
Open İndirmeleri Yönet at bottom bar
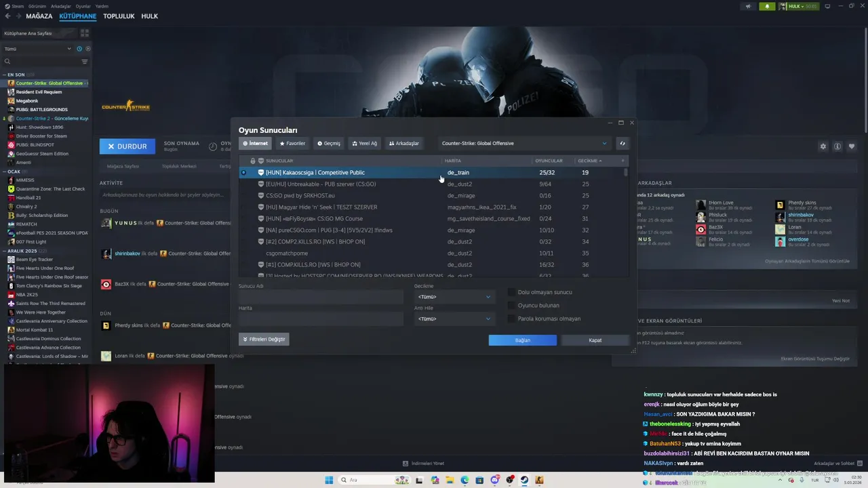pyautogui.click(x=423, y=464)
